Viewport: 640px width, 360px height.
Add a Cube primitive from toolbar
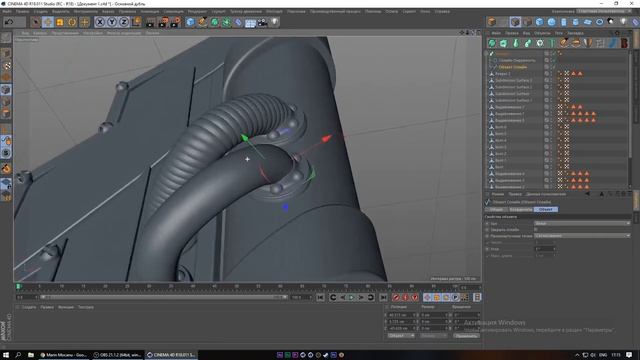pos(190,22)
